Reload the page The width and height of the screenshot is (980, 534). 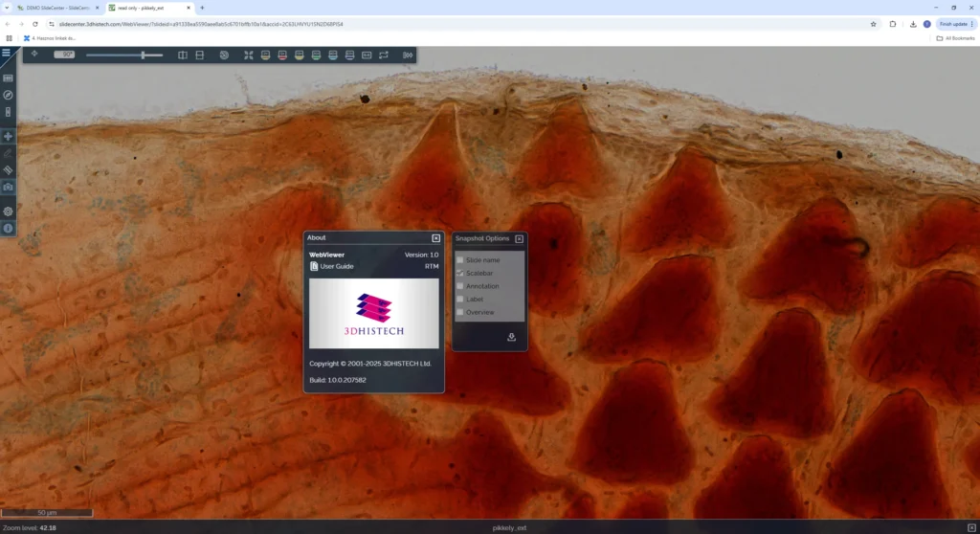coord(35,24)
